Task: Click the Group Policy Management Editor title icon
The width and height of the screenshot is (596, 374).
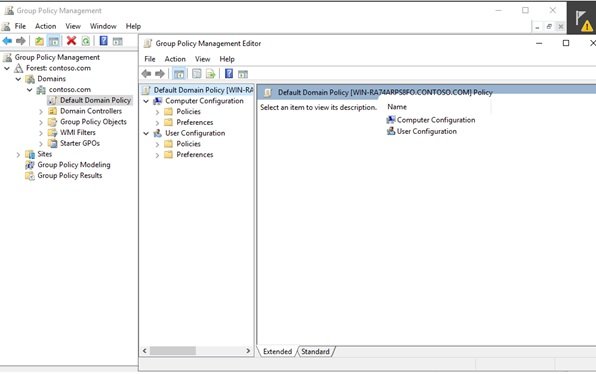Action: coord(147,43)
